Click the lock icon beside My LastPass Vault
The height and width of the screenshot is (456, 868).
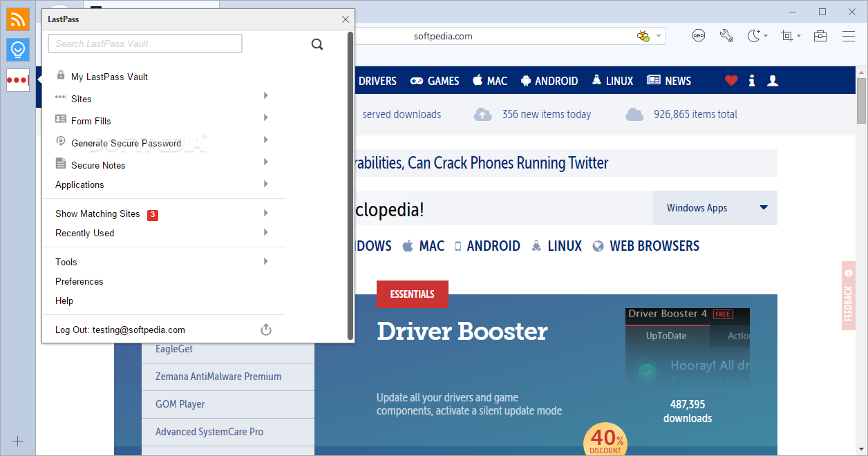(61, 75)
